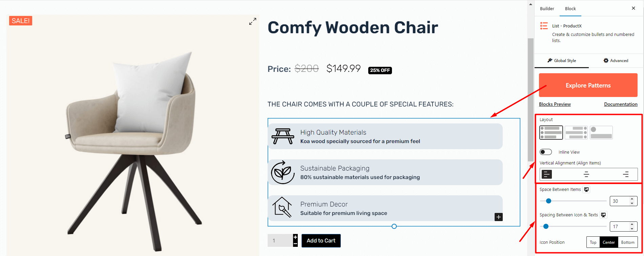Set Icon Position to Bottom
The width and height of the screenshot is (644, 256).
[628, 242]
